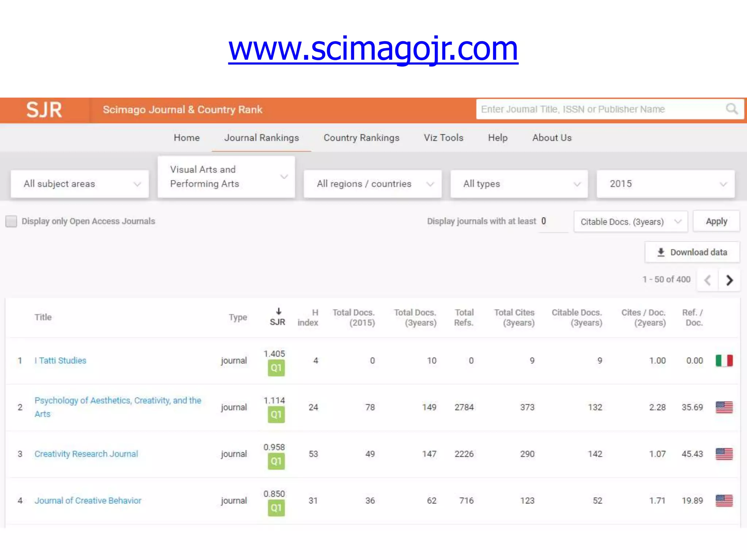Viewport: 747px width, 560px height.
Task: Click Total Cites value 373
Action: click(x=527, y=407)
